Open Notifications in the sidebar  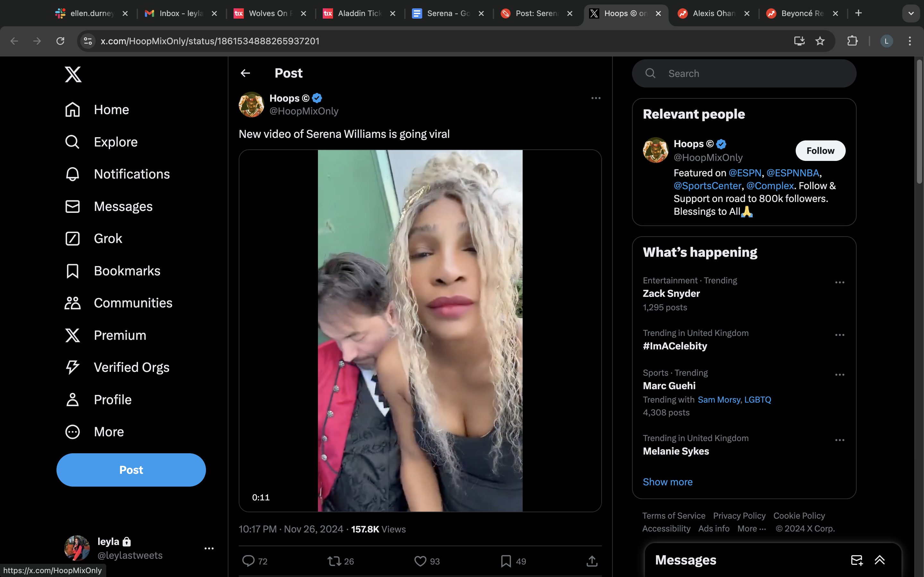point(117,174)
